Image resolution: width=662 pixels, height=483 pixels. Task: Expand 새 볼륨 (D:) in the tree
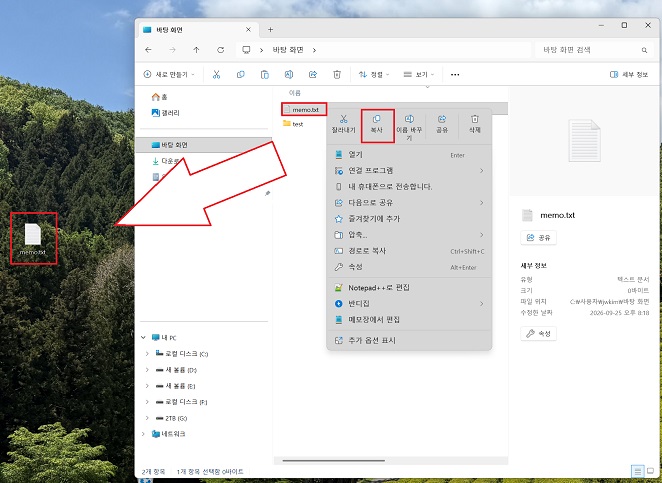click(147, 370)
